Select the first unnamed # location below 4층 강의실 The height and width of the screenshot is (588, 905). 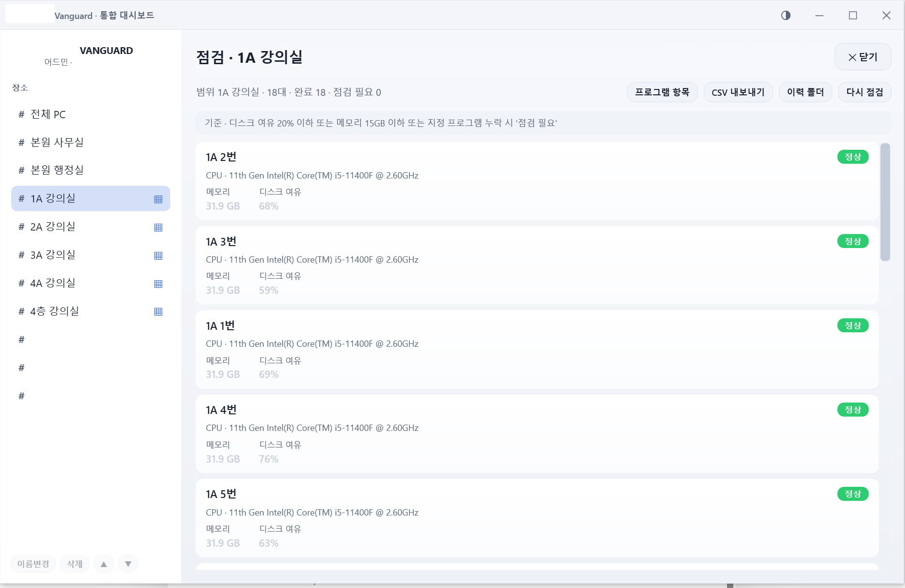click(x=90, y=339)
